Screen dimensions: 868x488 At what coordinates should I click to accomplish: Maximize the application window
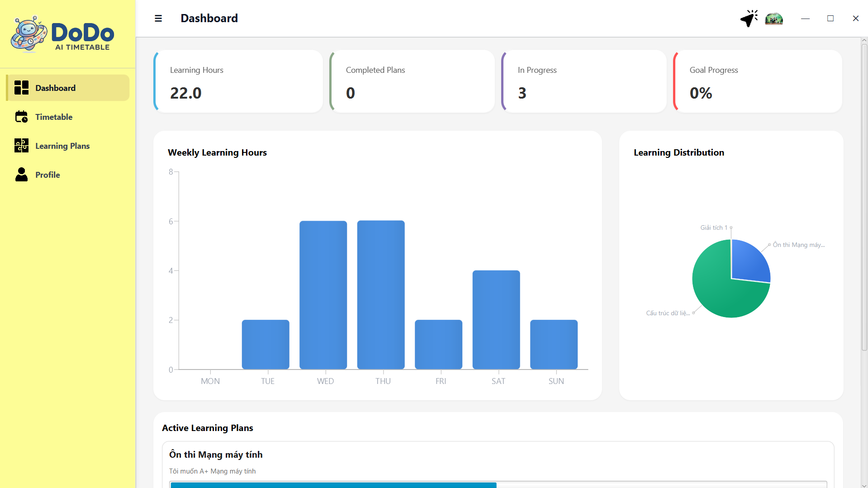pyautogui.click(x=830, y=19)
